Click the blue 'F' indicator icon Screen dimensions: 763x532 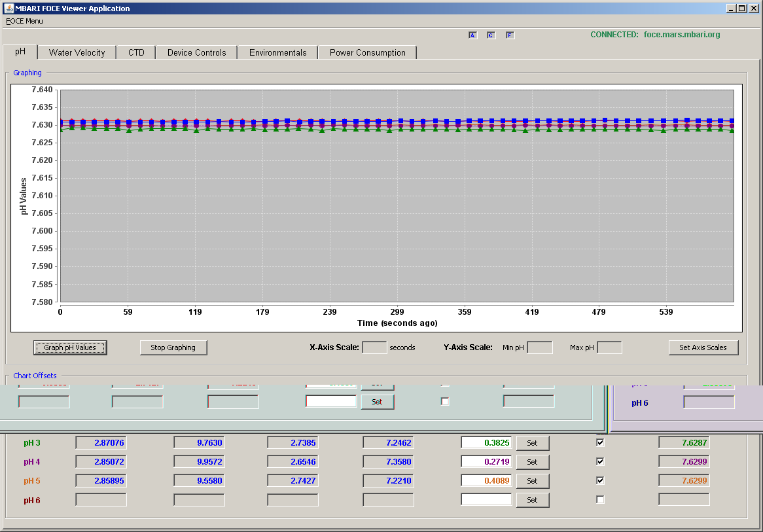[x=510, y=35]
